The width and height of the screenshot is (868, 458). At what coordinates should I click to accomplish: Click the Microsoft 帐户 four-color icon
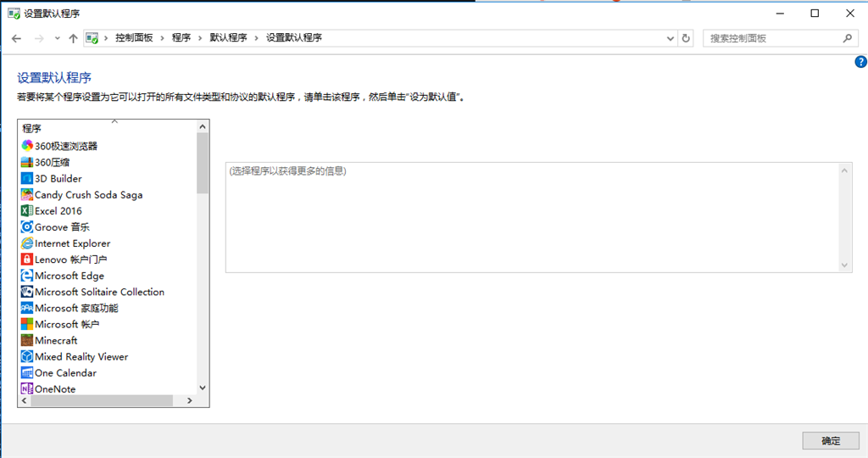[26, 324]
